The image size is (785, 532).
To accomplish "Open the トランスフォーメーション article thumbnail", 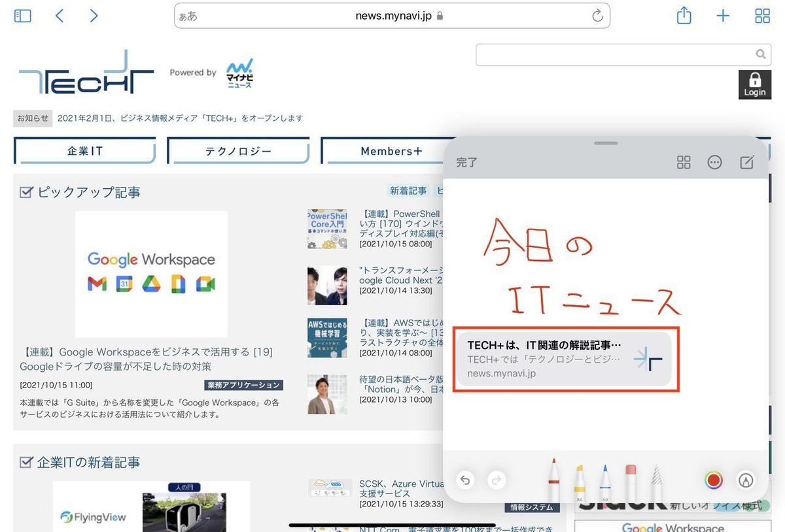I will 327,286.
